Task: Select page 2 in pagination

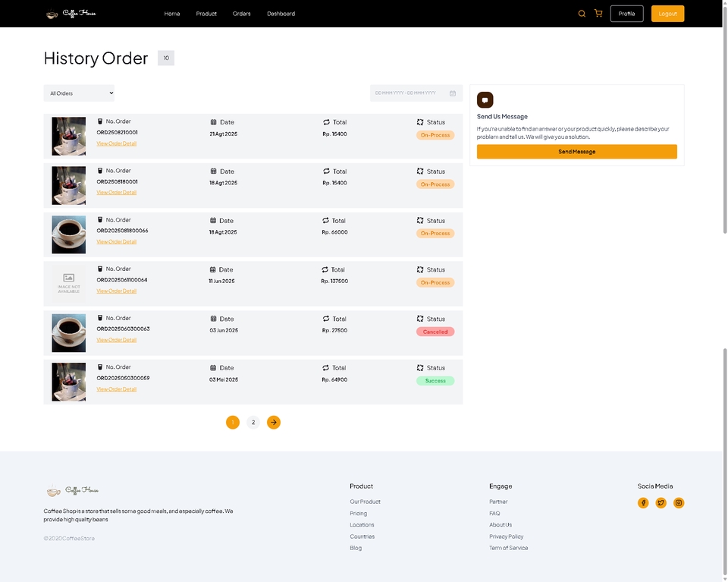Action: pos(253,422)
